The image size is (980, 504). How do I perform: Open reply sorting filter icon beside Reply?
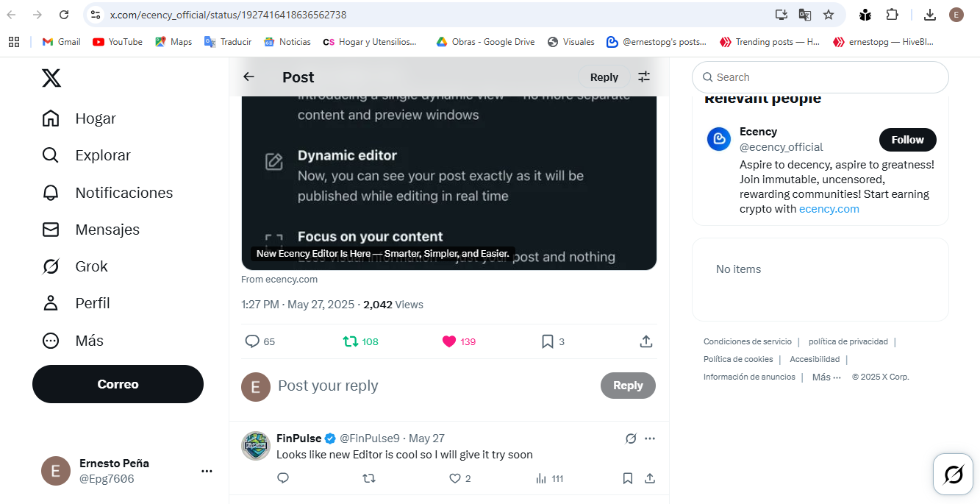pos(644,77)
